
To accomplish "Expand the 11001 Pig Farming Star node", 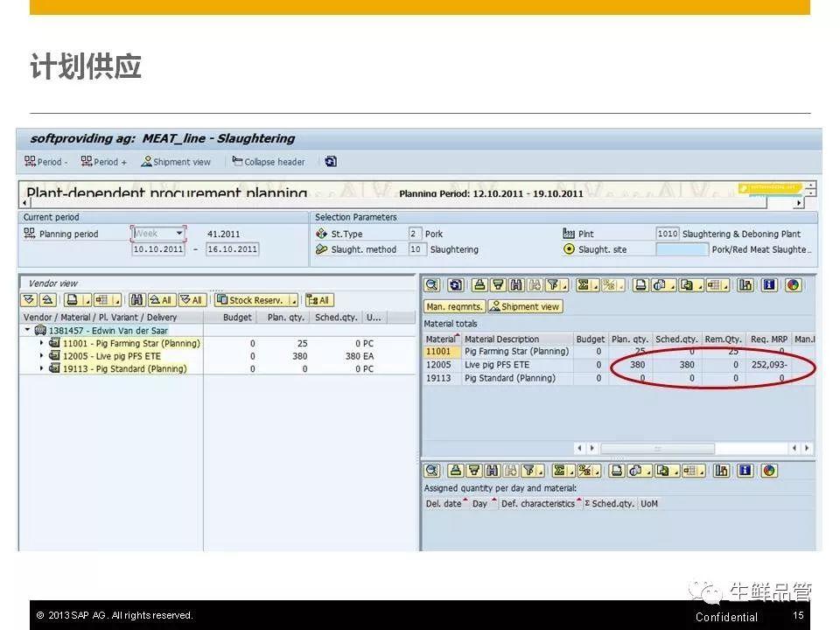I will [42, 344].
